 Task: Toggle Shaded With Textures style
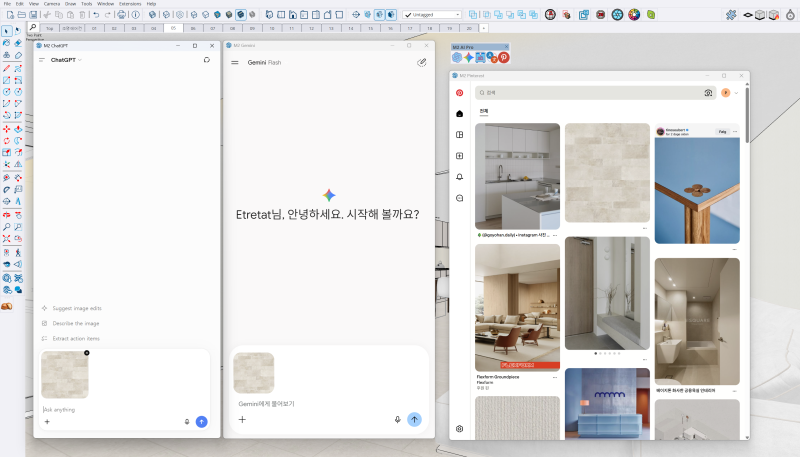coord(241,15)
